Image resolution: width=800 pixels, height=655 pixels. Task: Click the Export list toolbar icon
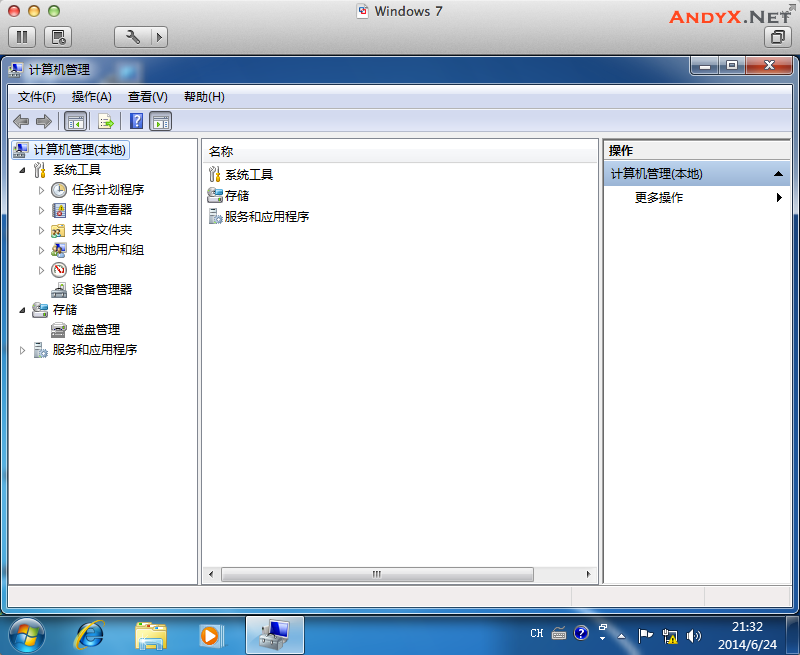pyautogui.click(x=106, y=121)
